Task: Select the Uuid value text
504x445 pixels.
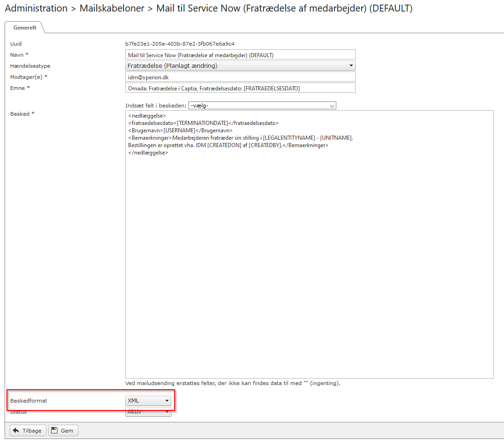Action: [180, 44]
